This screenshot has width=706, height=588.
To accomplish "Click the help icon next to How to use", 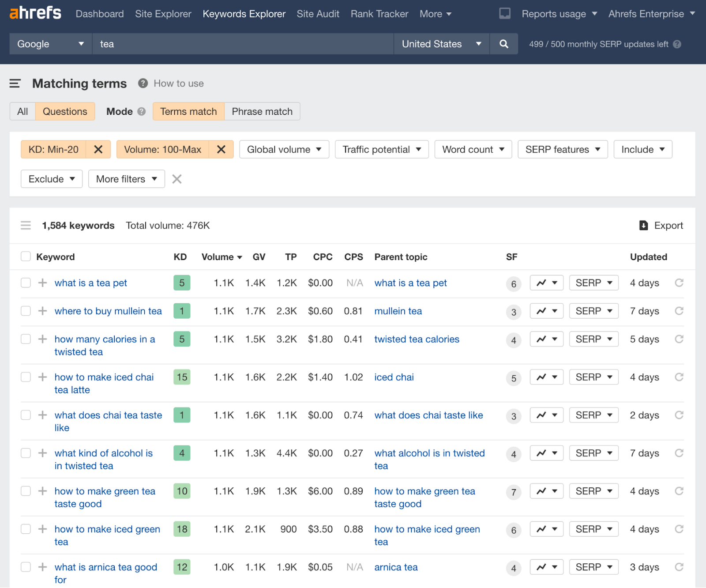I will click(x=142, y=83).
